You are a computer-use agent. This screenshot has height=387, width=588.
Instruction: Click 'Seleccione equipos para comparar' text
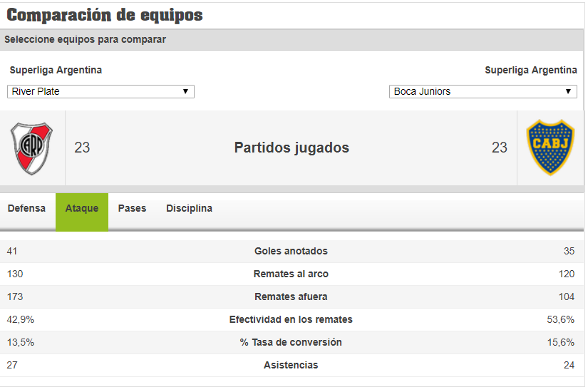(85, 39)
